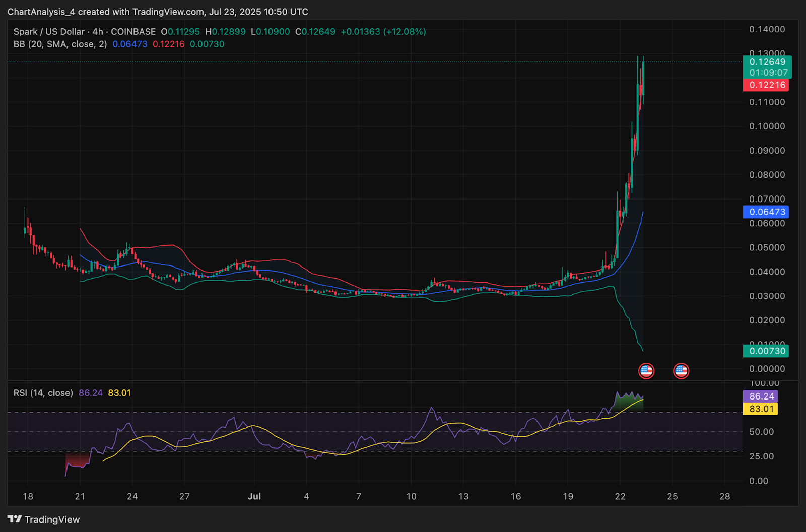Click the Jul label on the time axis
The image size is (806, 532).
point(254,496)
